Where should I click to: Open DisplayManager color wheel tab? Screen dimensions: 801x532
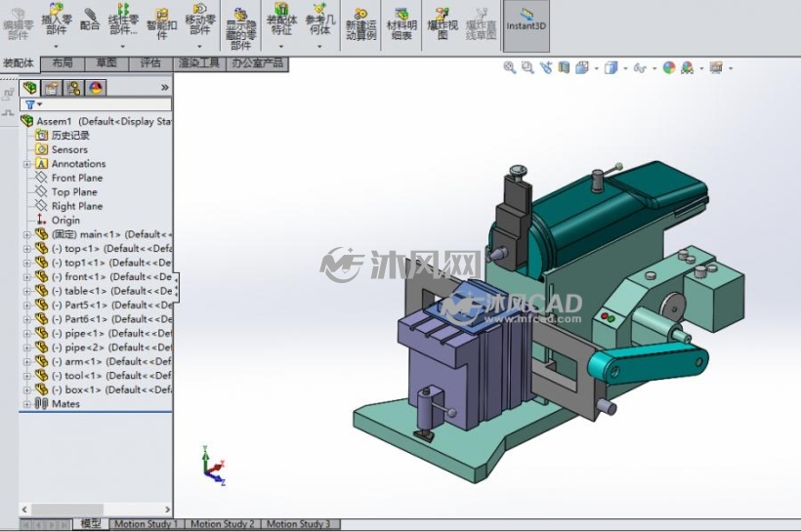96,88
